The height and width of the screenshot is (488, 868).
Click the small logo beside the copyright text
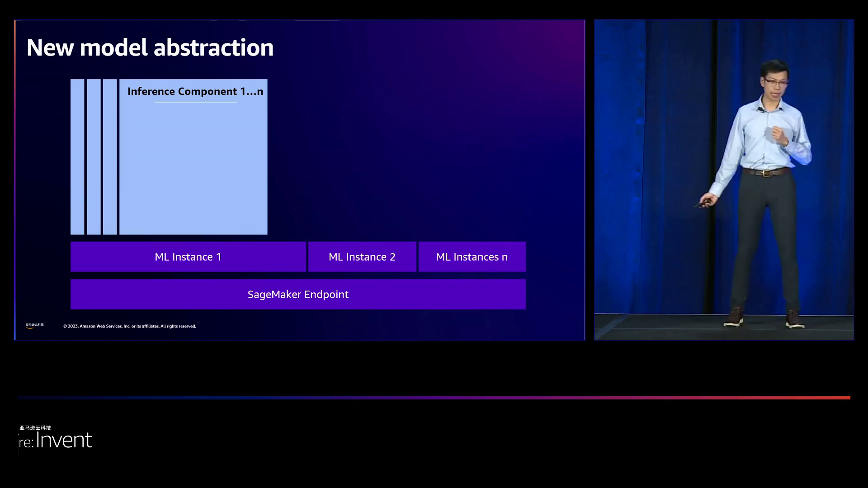pos(34,325)
